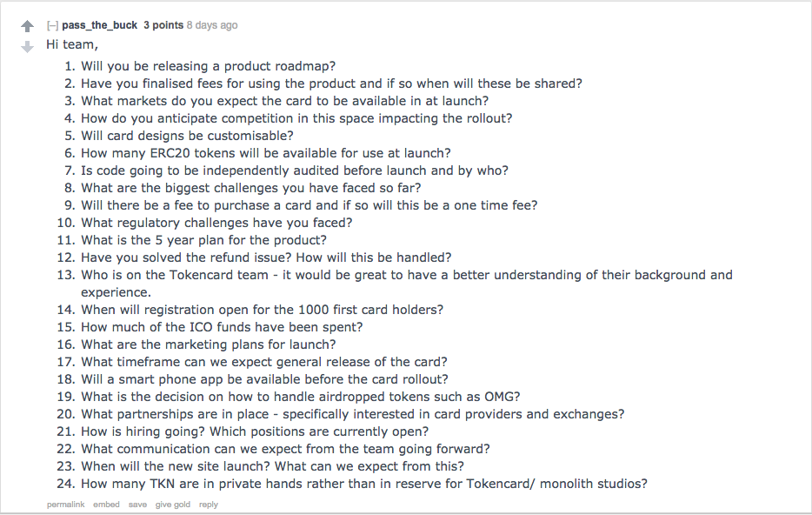Reply to the comment
The width and height of the screenshot is (812, 515).
[208, 505]
